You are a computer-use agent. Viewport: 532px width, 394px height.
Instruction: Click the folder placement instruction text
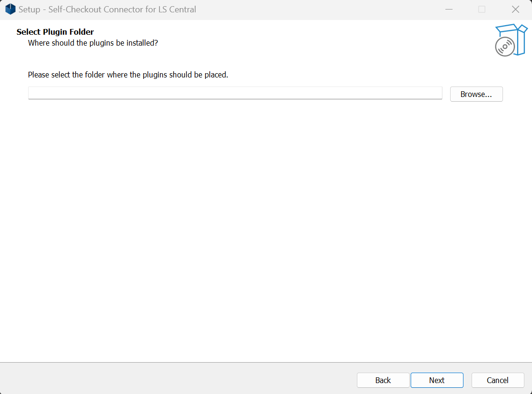(x=128, y=75)
